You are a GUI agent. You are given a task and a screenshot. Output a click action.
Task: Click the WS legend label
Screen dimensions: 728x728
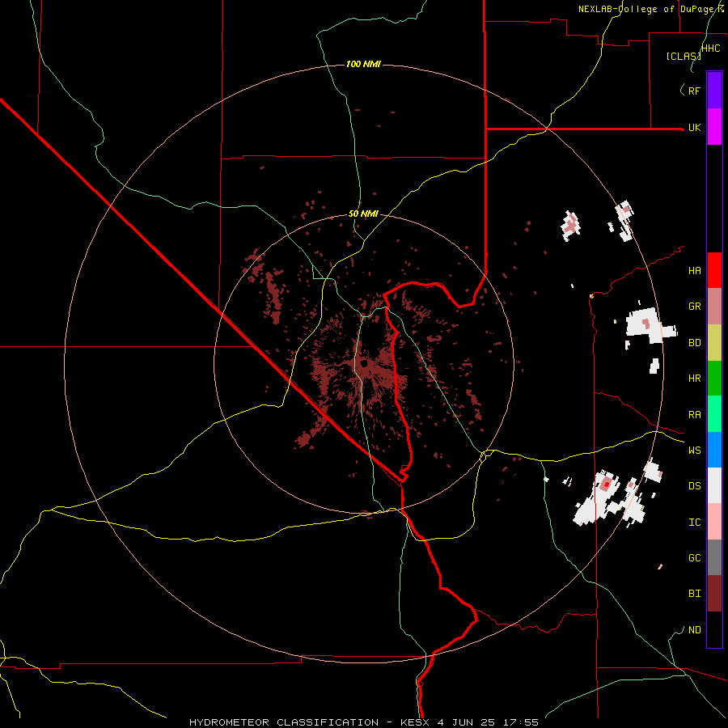pos(694,451)
